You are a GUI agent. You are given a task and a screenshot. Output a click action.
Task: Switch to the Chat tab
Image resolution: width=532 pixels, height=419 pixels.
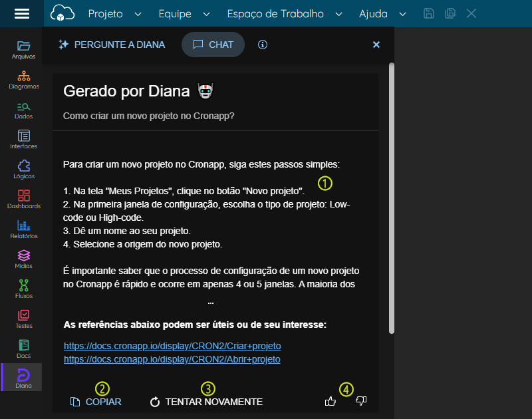point(213,45)
